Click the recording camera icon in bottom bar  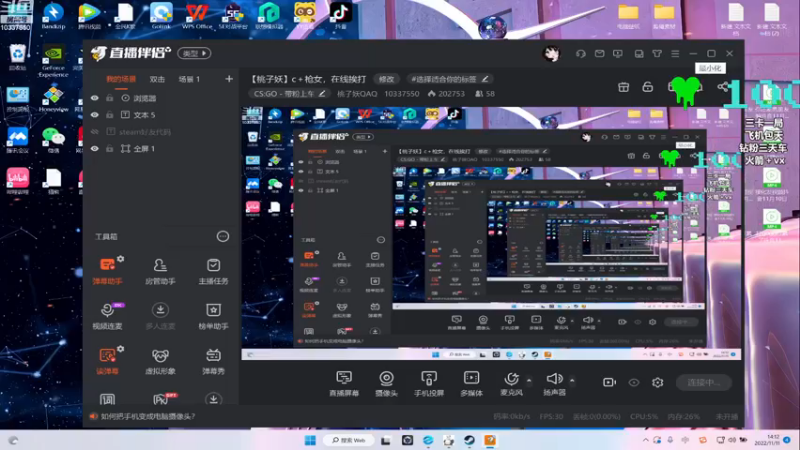[x=609, y=382]
